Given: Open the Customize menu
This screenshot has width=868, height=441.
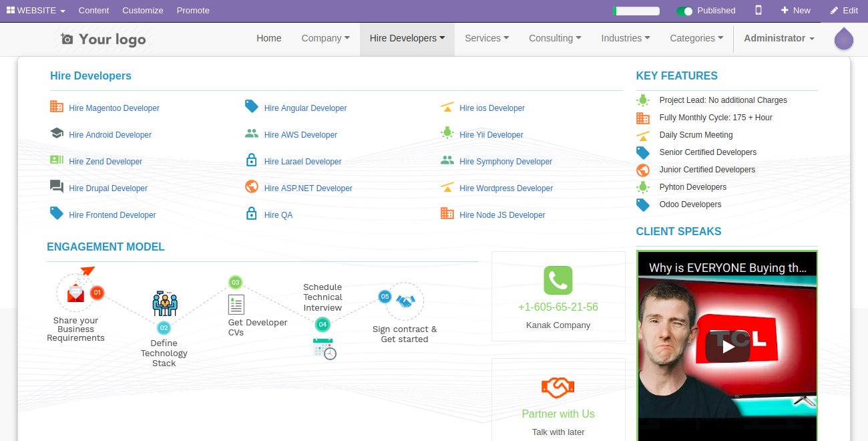Looking at the screenshot, I should 143,11.
